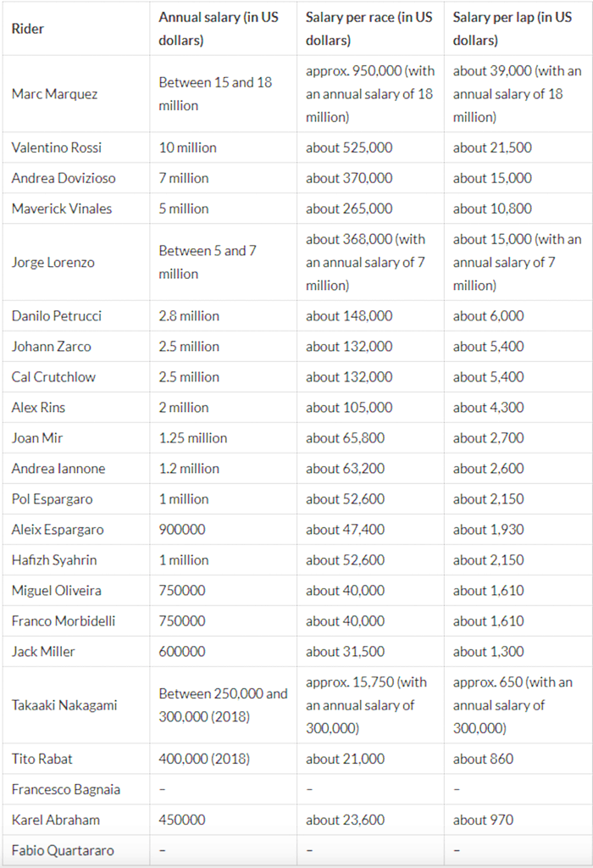Click the Salary per race header
Image resolution: width=593 pixels, height=868 pixels.
369,29
